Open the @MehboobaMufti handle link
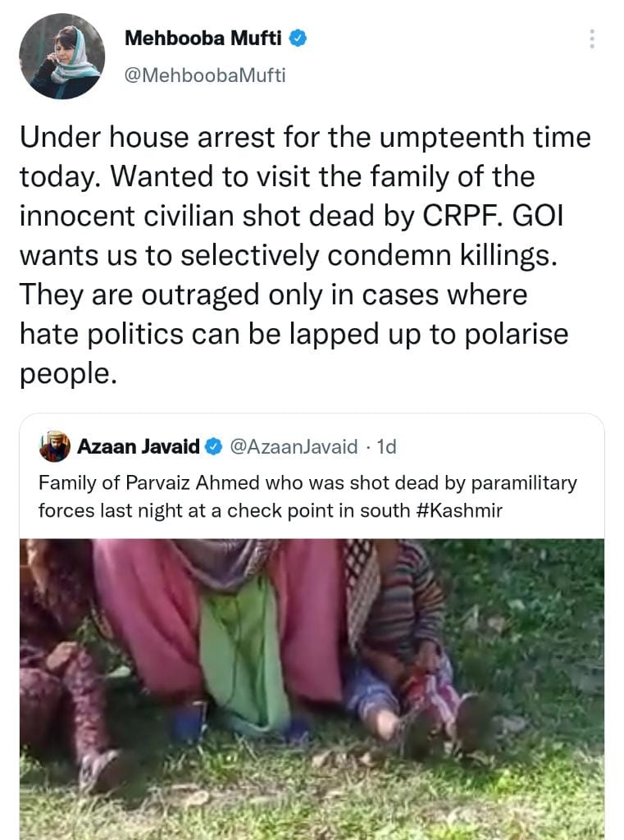Screen dimensions: 624x840 [x=205, y=75]
